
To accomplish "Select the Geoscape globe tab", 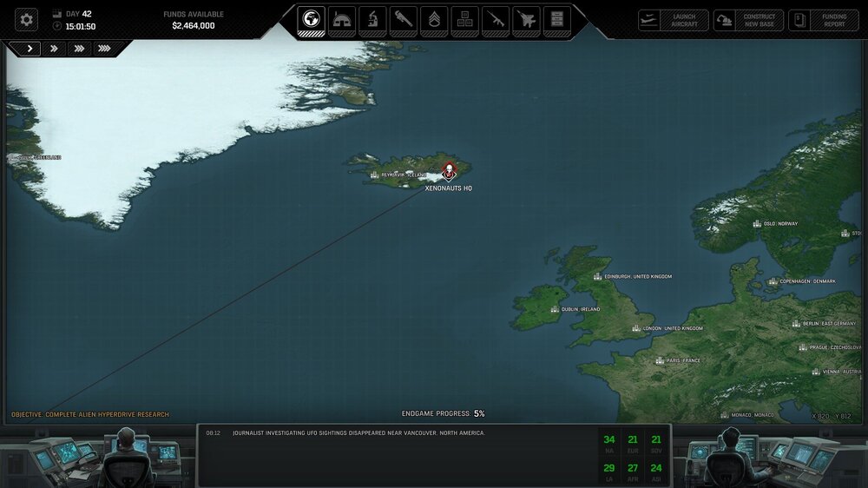I will pyautogui.click(x=311, y=21).
